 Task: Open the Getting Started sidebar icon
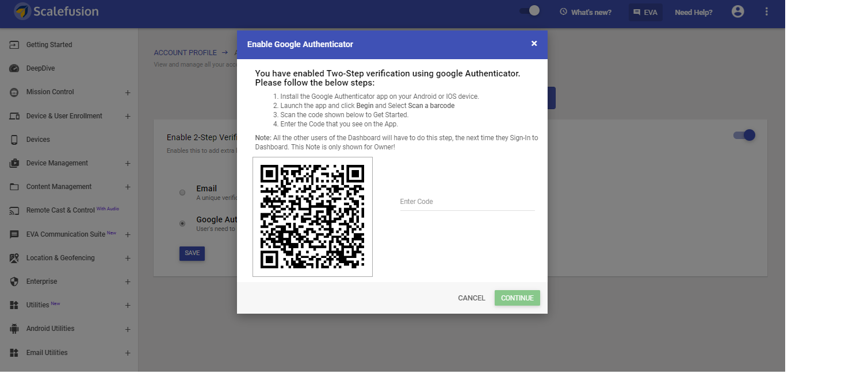click(14, 45)
